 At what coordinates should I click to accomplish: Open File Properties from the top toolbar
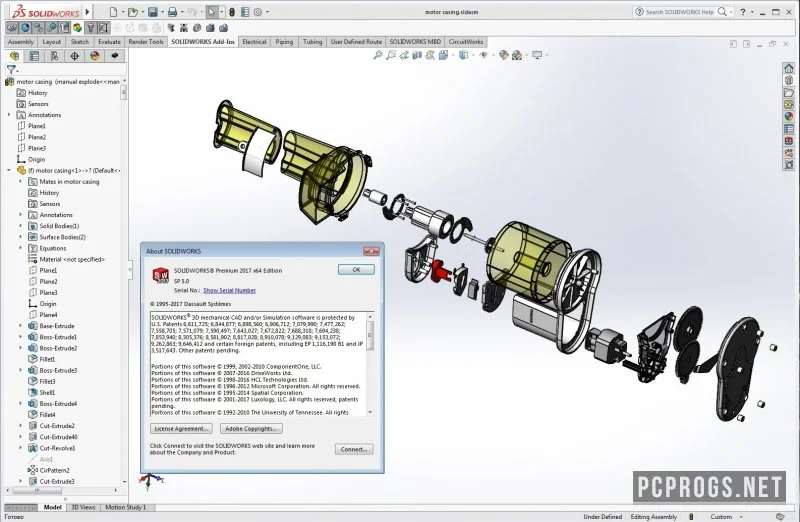[x=245, y=12]
